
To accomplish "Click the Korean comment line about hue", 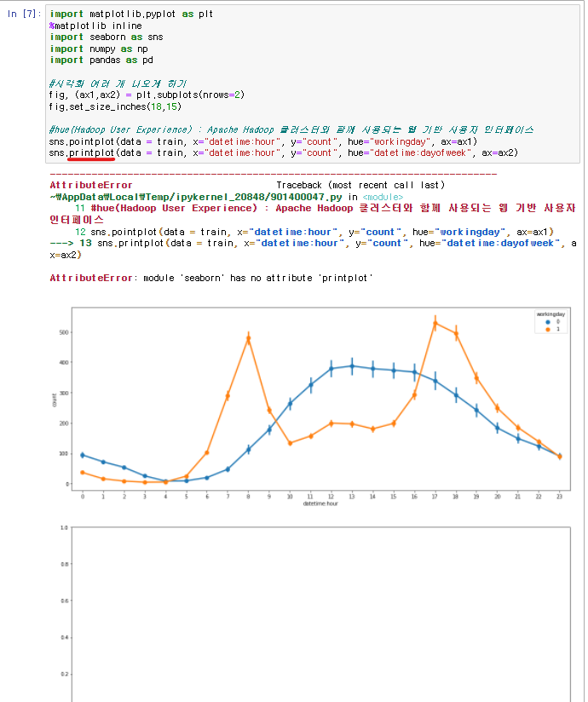I will pyautogui.click(x=291, y=129).
